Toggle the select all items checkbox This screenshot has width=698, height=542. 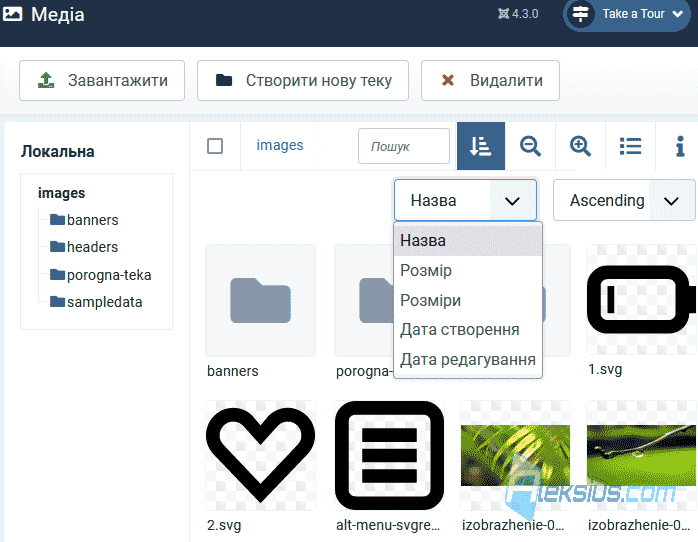click(x=215, y=146)
